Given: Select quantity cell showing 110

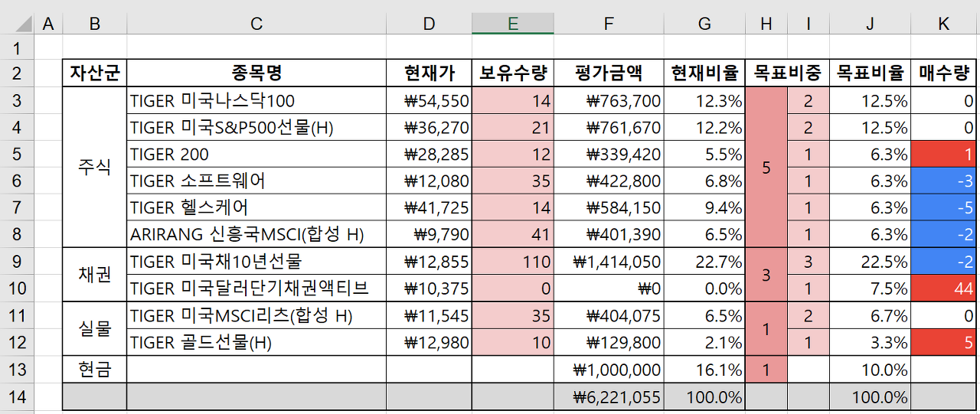Looking at the screenshot, I should point(513,262).
